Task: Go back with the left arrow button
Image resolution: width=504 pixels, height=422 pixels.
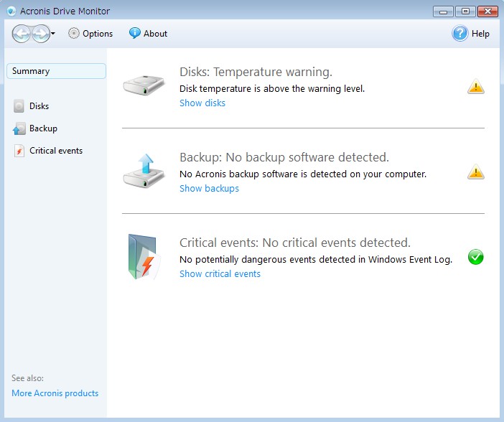Action: point(22,34)
